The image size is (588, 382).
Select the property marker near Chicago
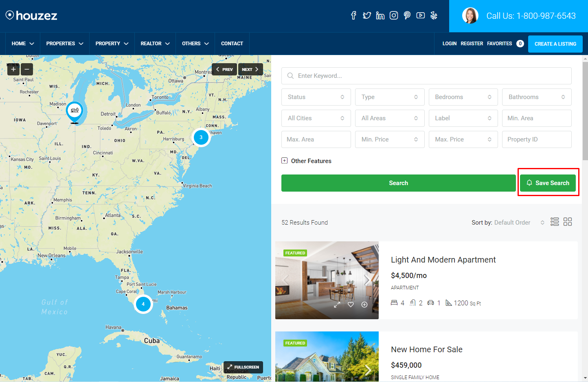[75, 112]
